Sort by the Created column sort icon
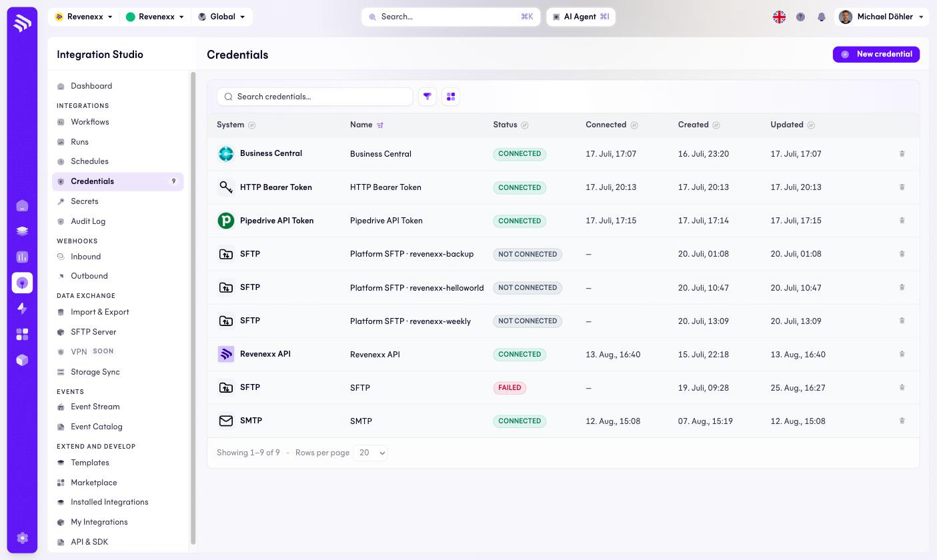 point(716,125)
